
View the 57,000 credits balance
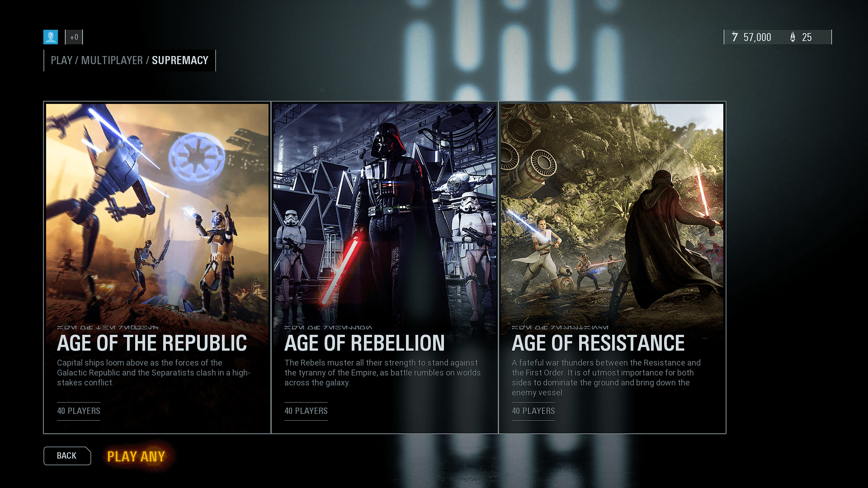[757, 38]
